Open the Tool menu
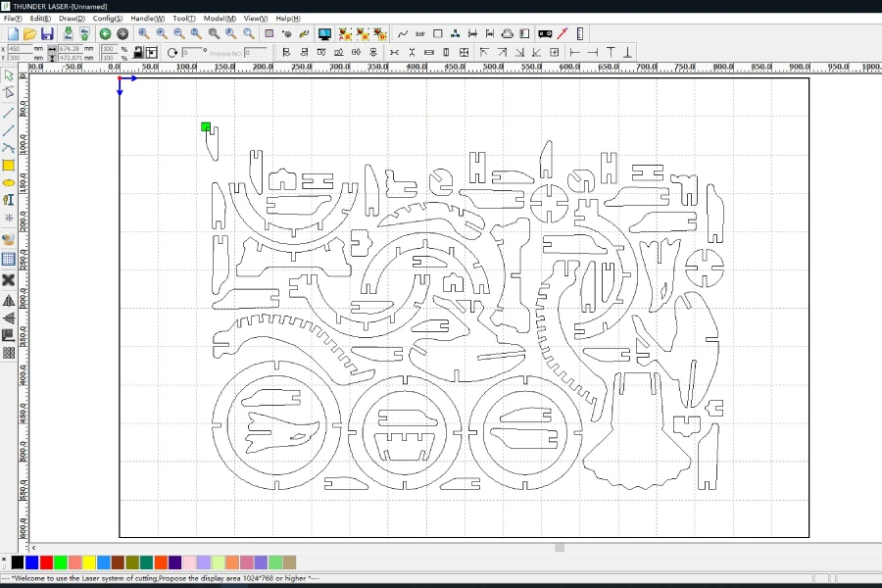Screen dimensions: 882x588 184,19
